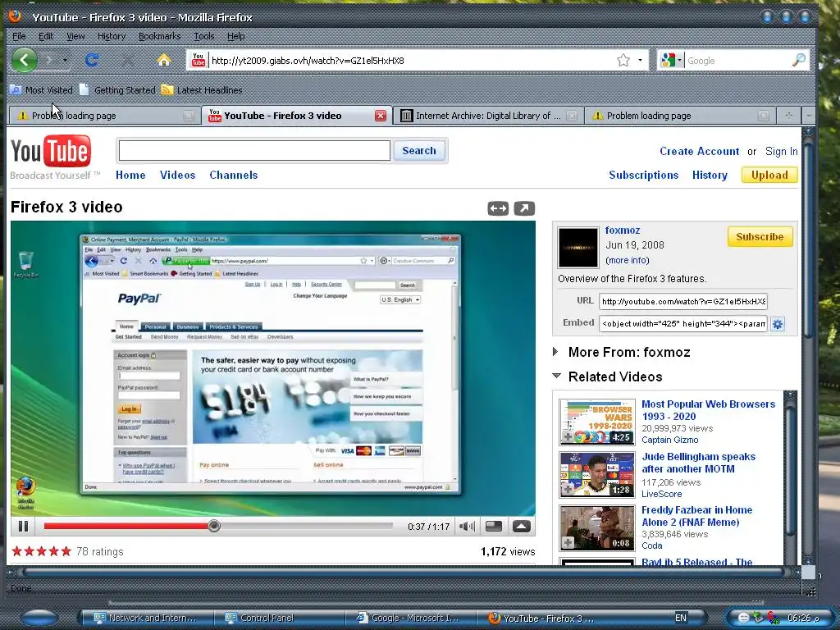
Task: Open the Google search engine selector
Action: (x=671, y=60)
